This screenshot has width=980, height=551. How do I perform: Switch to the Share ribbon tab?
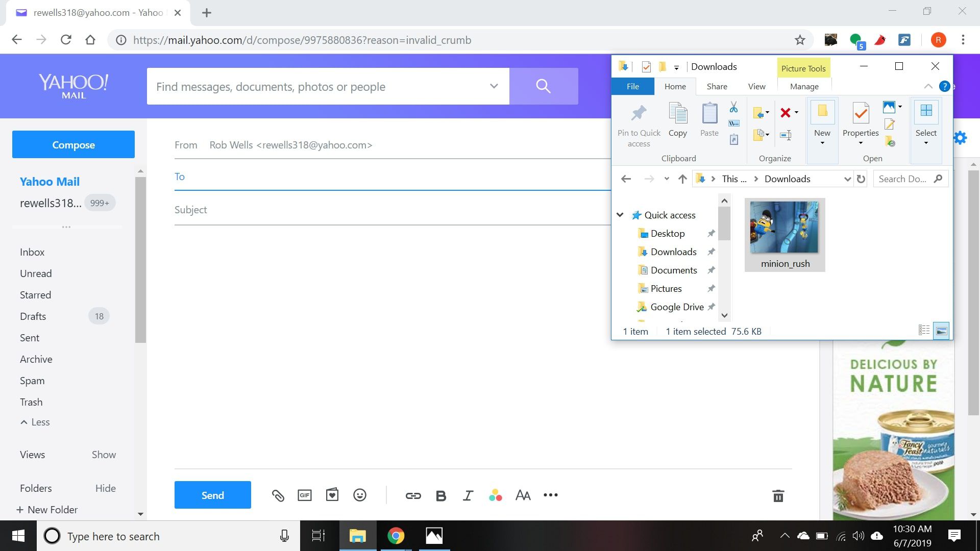pyautogui.click(x=717, y=86)
